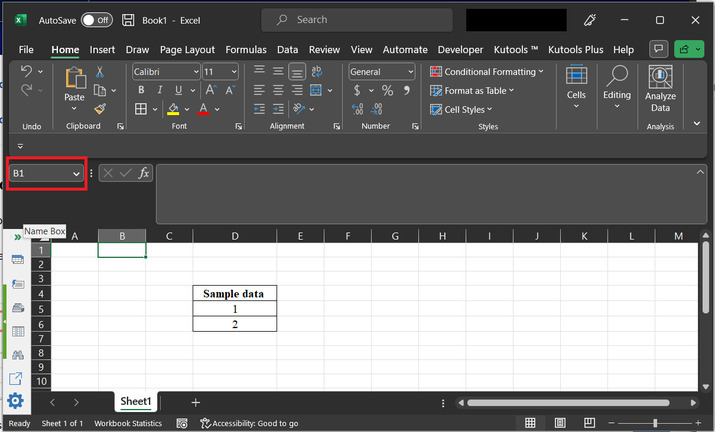
Task: Open the Formulas tab
Action: click(246, 50)
